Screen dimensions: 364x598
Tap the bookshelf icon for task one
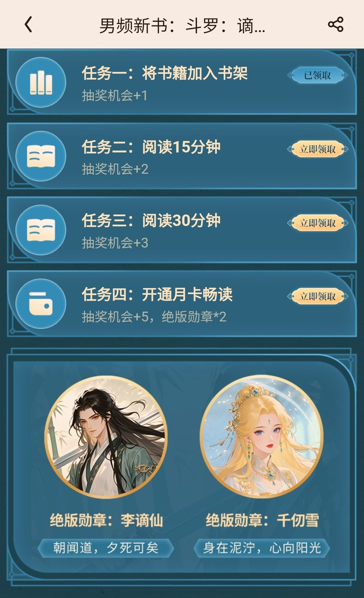click(x=41, y=83)
